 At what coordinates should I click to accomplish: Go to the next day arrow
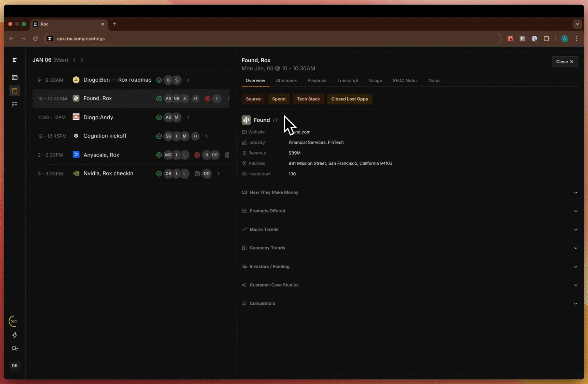[x=82, y=60]
